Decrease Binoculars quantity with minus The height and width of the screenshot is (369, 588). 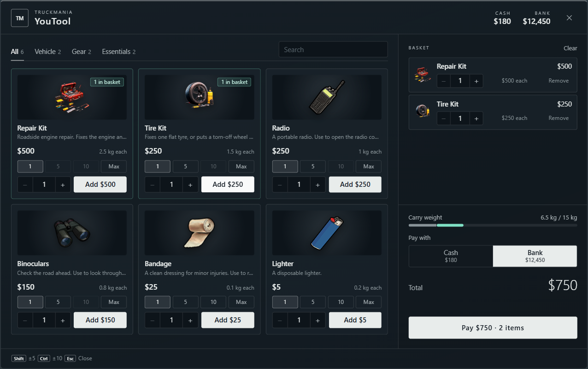[25, 320]
